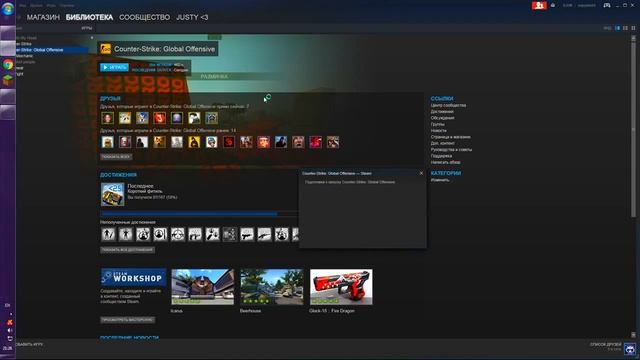This screenshot has width=640, height=360.
Task: Open the first avatar among currently playing friends
Action: 108,118
